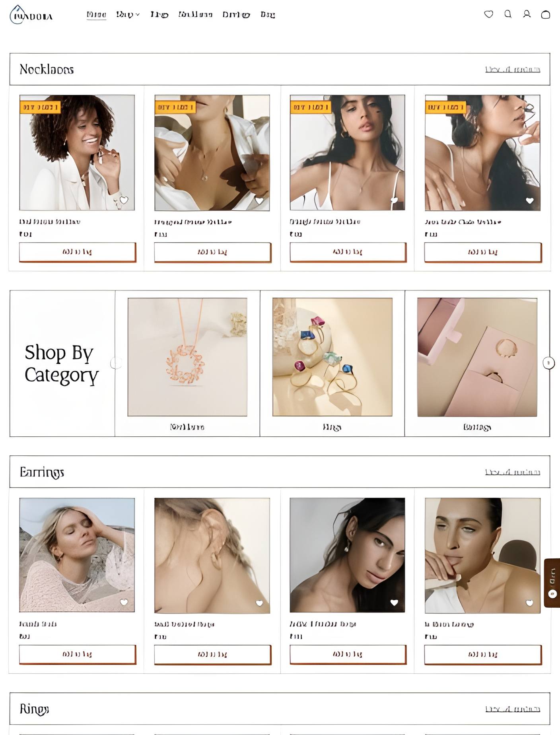Toggle wishlist heart on third earrings product
This screenshot has width=560, height=735.
click(394, 603)
